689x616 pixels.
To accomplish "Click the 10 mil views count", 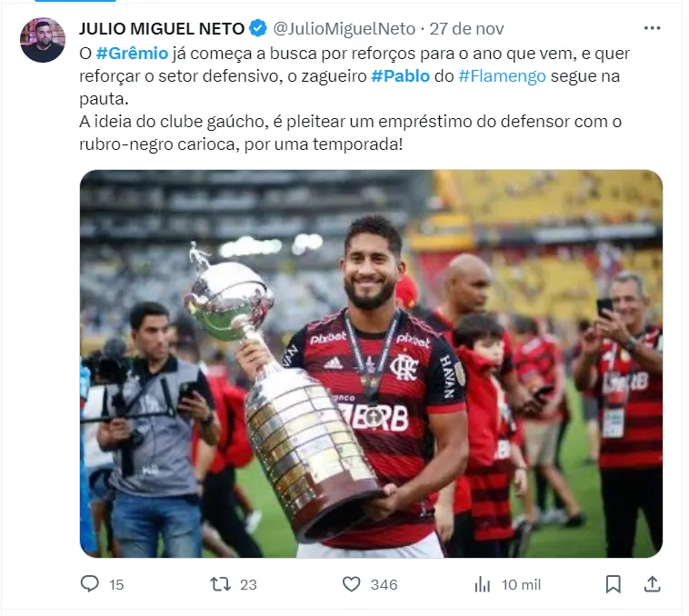I will [x=521, y=585].
